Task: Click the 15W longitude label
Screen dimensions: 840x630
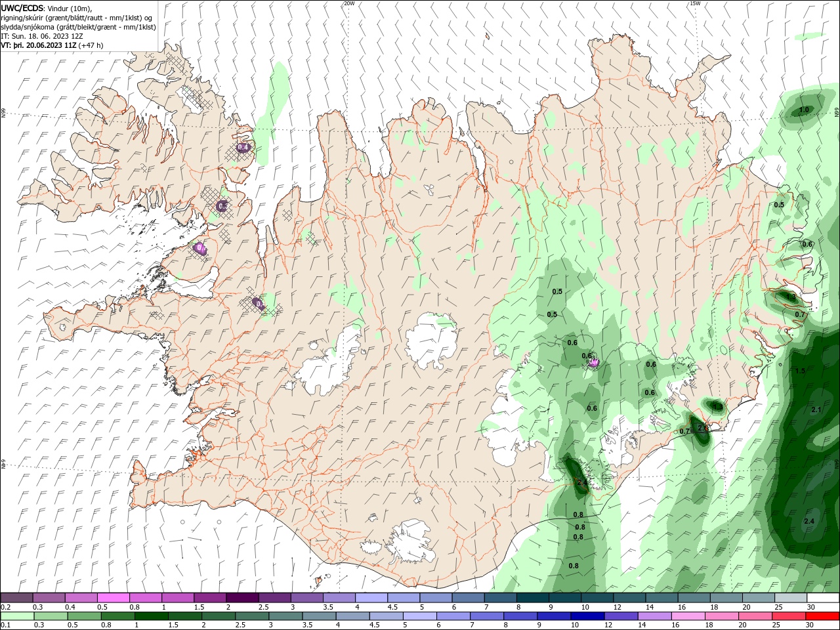Action: tap(695, 3)
